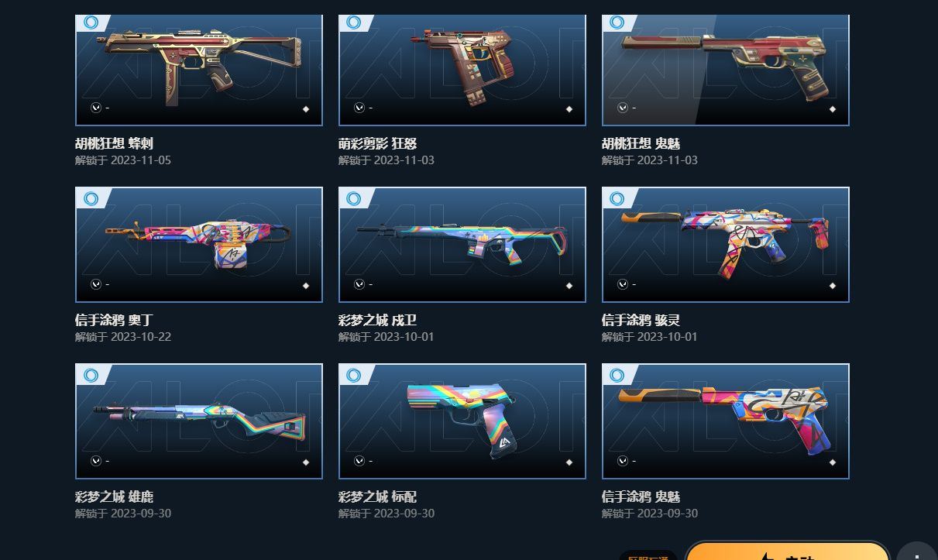The width and height of the screenshot is (938, 560).
Task: Click the Valorant points icon on 雄鹿 card
Action: pyautogui.click(x=96, y=461)
